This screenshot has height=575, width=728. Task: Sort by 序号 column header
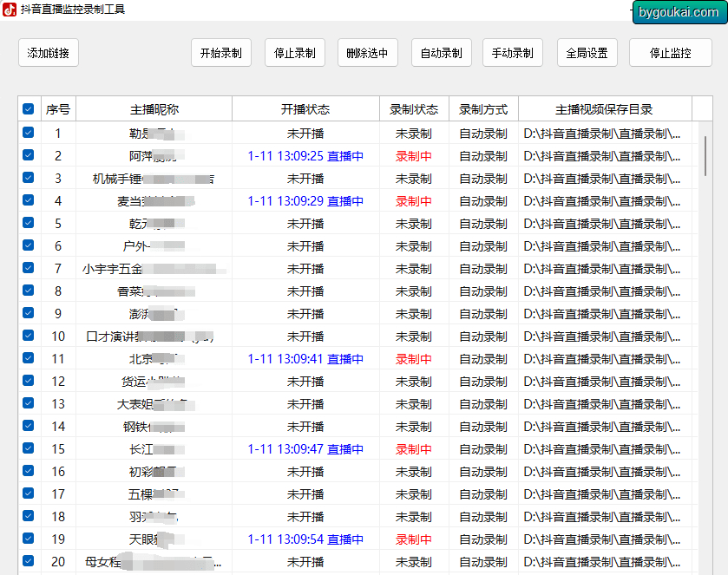(x=58, y=109)
